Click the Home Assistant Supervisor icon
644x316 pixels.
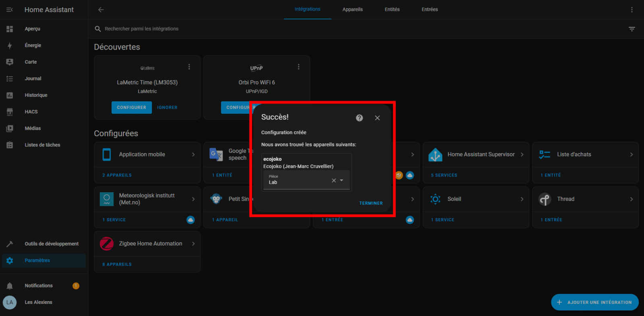click(x=436, y=154)
